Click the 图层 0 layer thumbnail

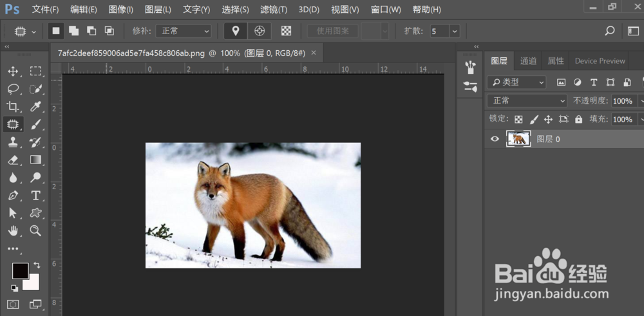518,139
